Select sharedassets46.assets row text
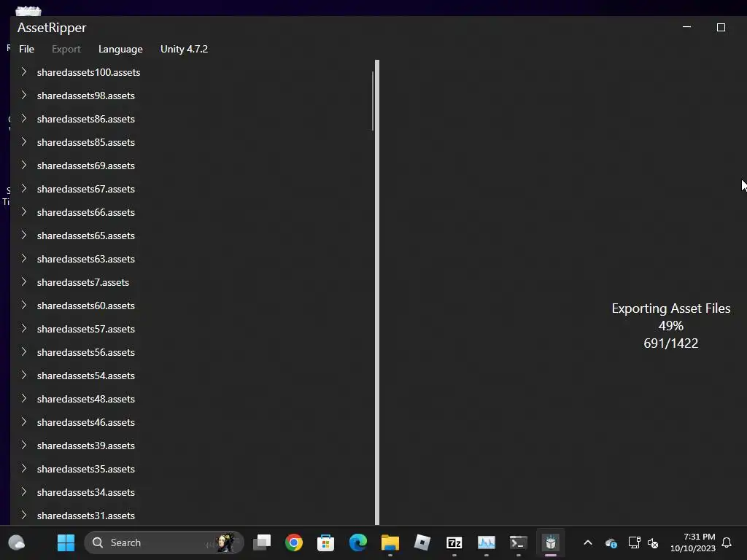Screen dimensions: 747x560 click(x=86, y=422)
